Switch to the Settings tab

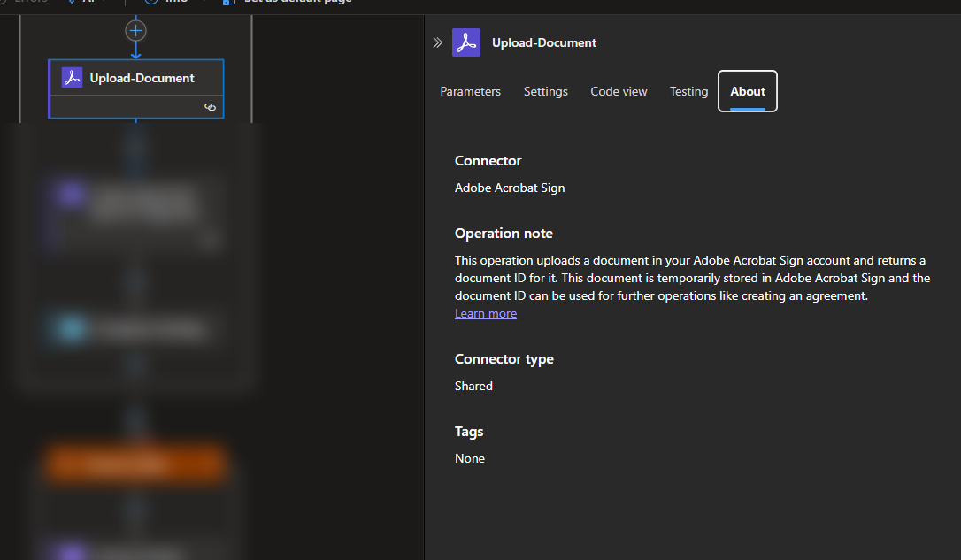pos(545,91)
